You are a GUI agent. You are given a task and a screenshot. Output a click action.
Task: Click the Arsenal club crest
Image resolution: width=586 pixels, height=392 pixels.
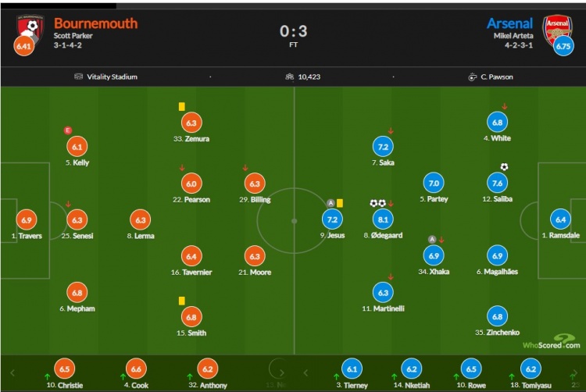click(x=557, y=30)
